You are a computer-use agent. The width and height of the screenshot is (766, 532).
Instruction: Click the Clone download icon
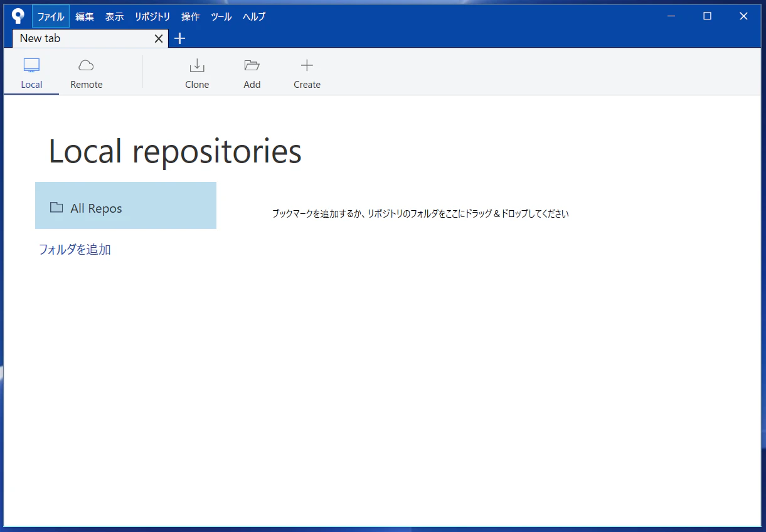pyautogui.click(x=197, y=65)
